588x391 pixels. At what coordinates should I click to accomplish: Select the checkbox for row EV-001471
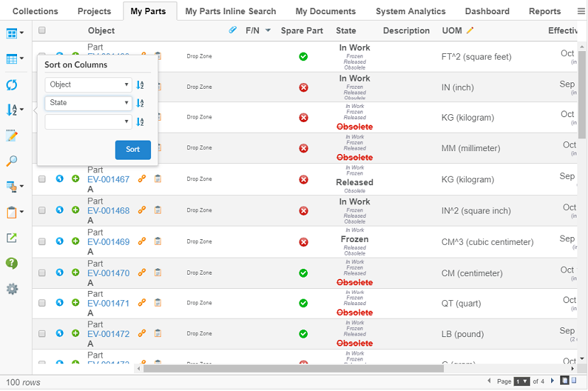point(42,303)
